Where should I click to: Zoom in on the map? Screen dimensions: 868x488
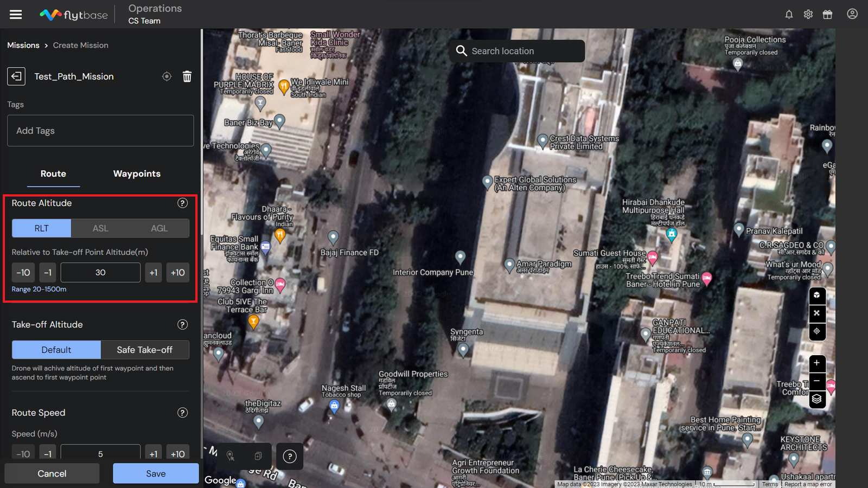[x=817, y=363]
